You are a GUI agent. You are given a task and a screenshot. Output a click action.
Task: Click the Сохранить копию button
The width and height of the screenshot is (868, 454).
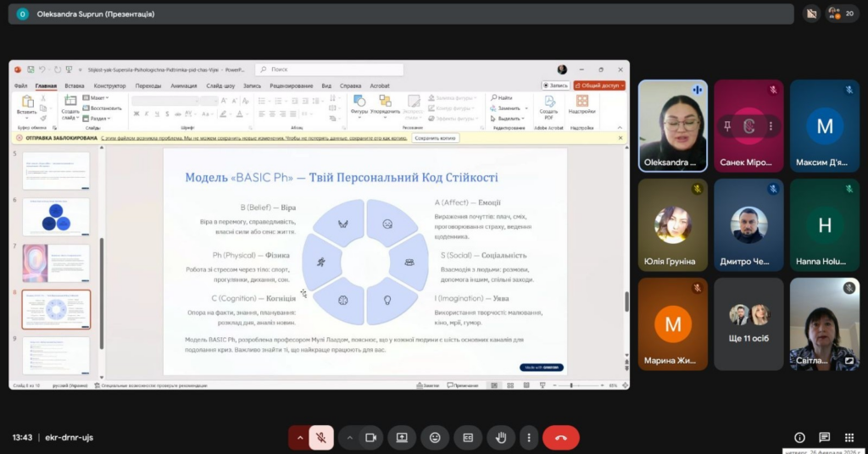(x=435, y=137)
